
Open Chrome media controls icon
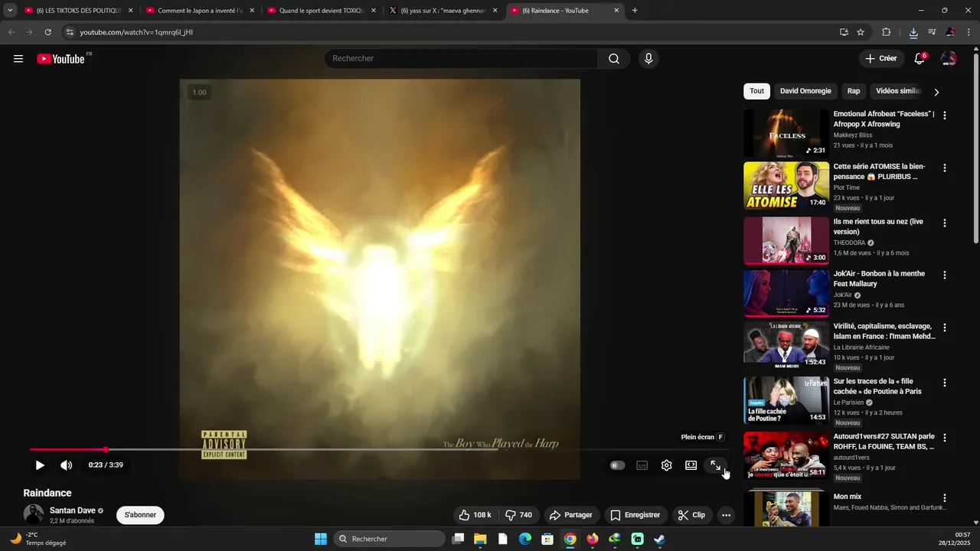pos(932,32)
